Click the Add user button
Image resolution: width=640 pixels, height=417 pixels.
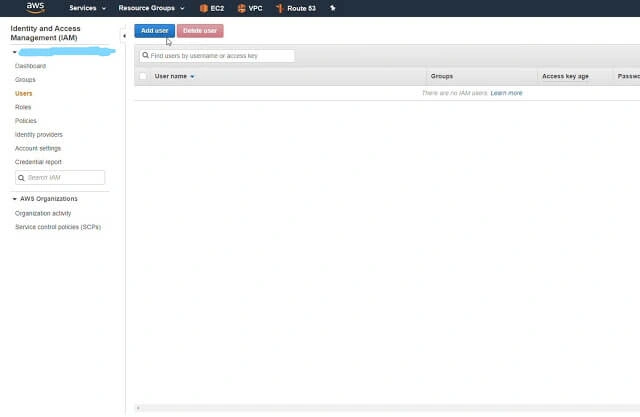click(154, 31)
